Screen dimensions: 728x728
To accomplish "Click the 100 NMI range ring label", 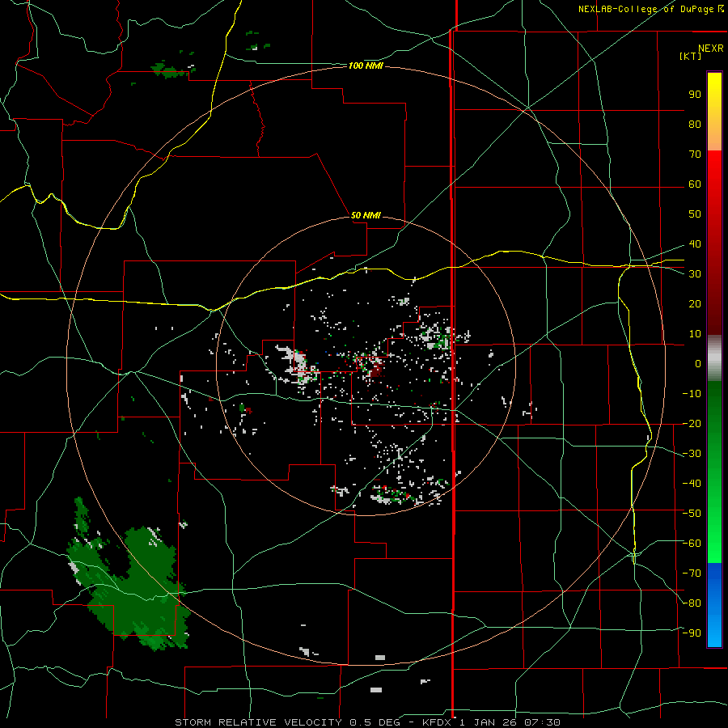I will [366, 66].
